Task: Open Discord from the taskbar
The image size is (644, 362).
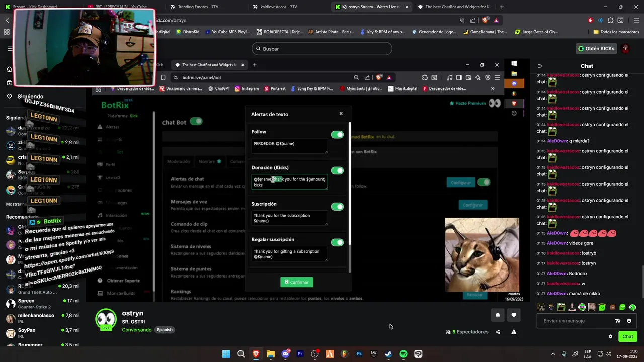Action: click(x=286, y=354)
